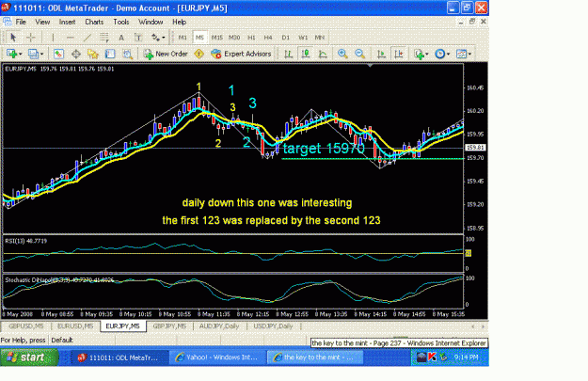Image resolution: width=588 pixels, height=381 pixels.
Task: Open the Insert menu
Action: [x=67, y=22]
